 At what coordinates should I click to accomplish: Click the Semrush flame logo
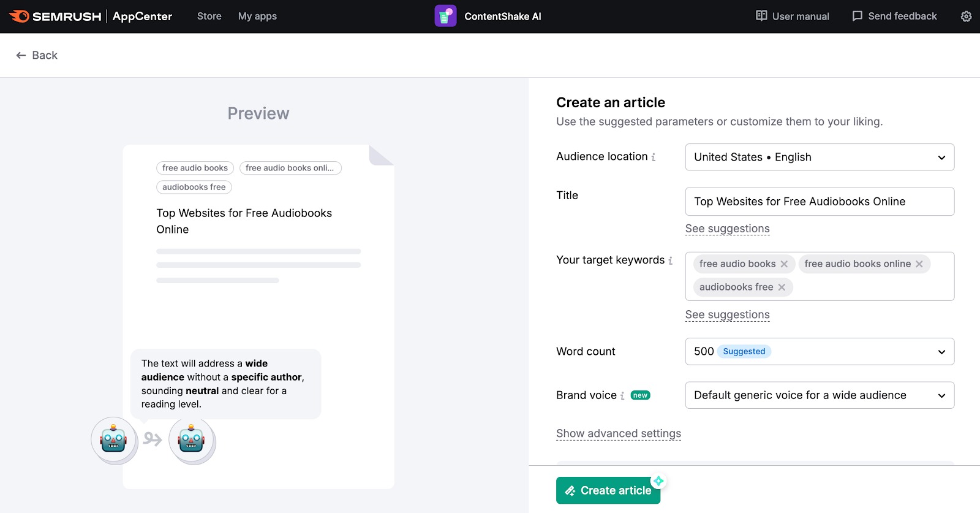click(20, 16)
